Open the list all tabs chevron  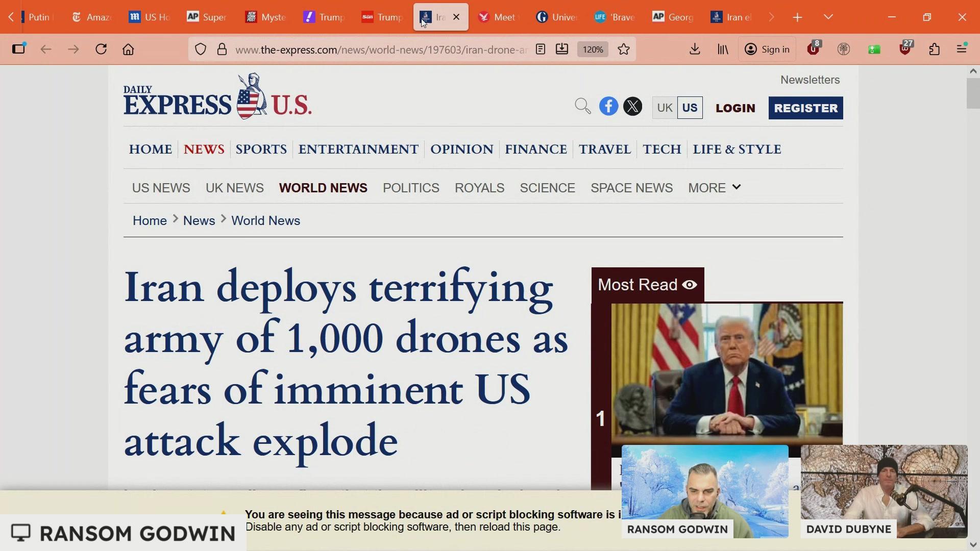point(828,17)
